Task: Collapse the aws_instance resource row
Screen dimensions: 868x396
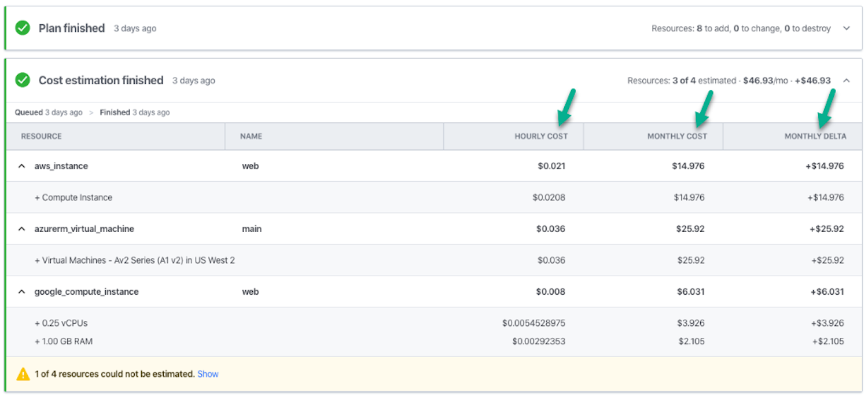Action: coord(21,166)
